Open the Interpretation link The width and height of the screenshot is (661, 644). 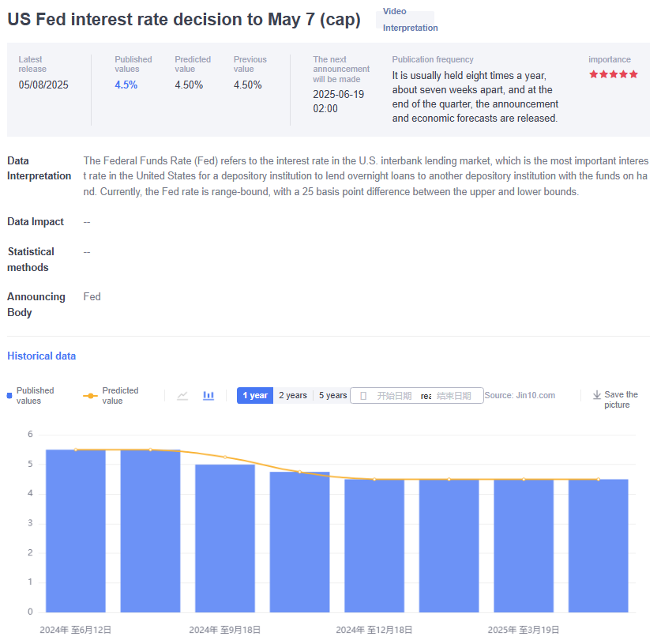pos(410,28)
